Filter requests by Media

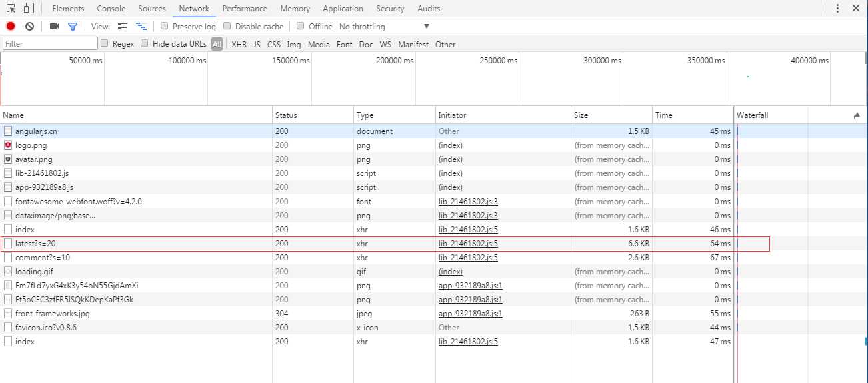pyautogui.click(x=319, y=44)
